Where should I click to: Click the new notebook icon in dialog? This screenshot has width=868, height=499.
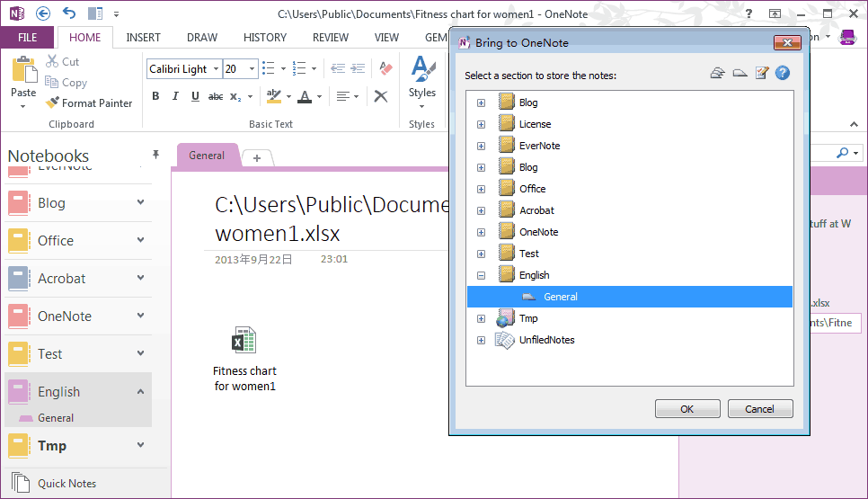pos(717,73)
